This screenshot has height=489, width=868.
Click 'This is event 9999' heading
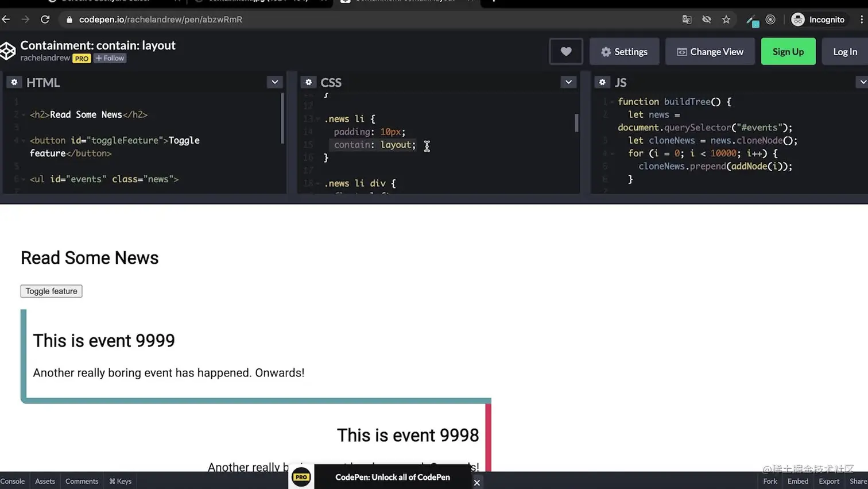[x=104, y=341]
